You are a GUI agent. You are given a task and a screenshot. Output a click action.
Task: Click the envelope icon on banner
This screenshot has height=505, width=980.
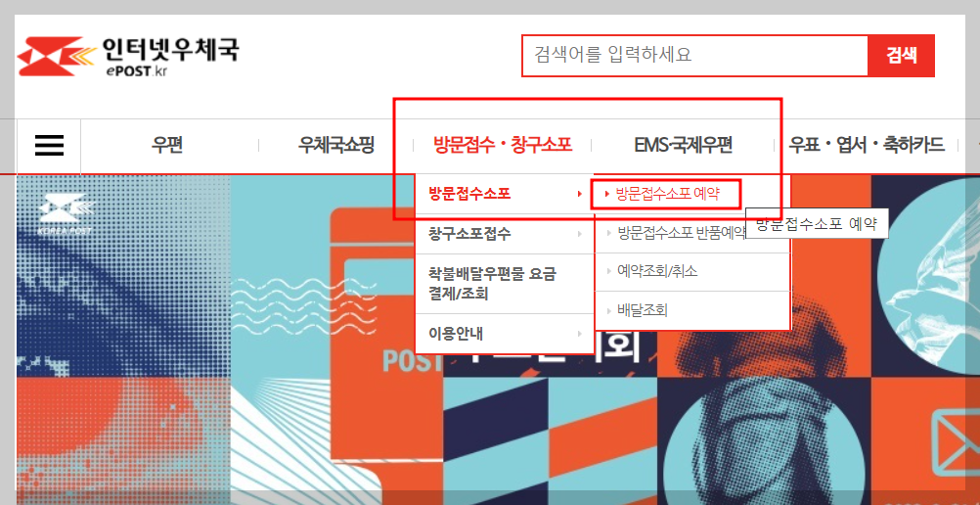pyautogui.click(x=955, y=435)
